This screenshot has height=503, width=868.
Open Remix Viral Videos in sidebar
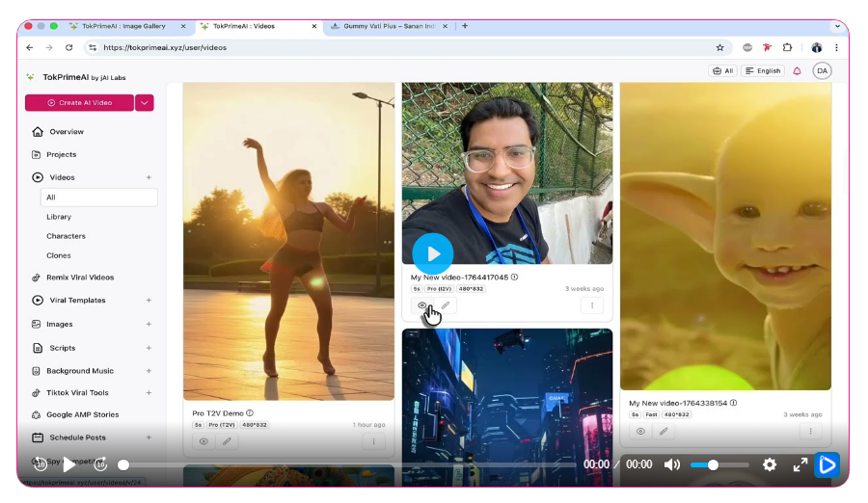tap(79, 278)
